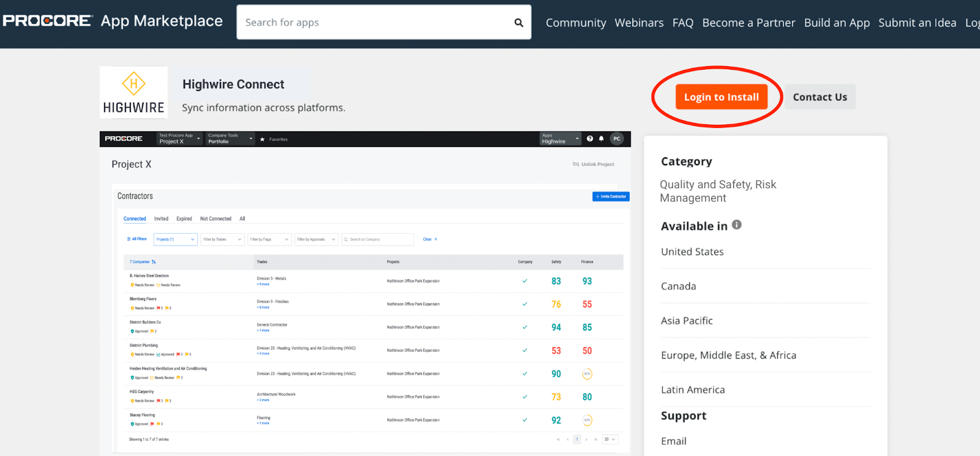Viewport: 980px width, 456px height.
Task: Click the Safety column header
Action: coord(556,262)
